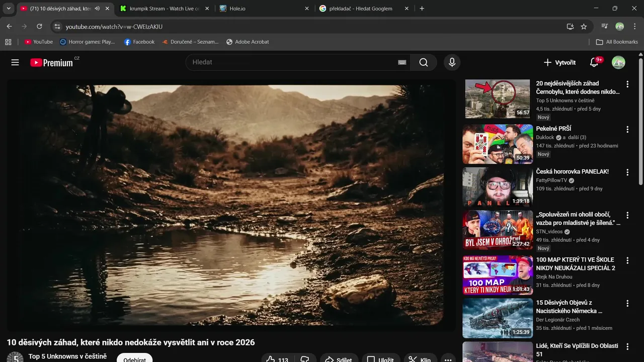Open options for Černobyl video suggestion
The width and height of the screenshot is (644, 362).
pyautogui.click(x=627, y=84)
